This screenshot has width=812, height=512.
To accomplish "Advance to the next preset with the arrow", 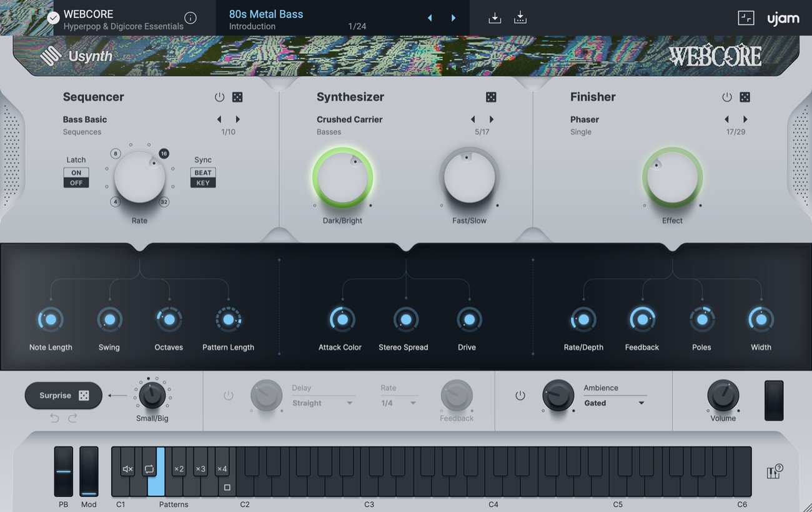I will (453, 18).
